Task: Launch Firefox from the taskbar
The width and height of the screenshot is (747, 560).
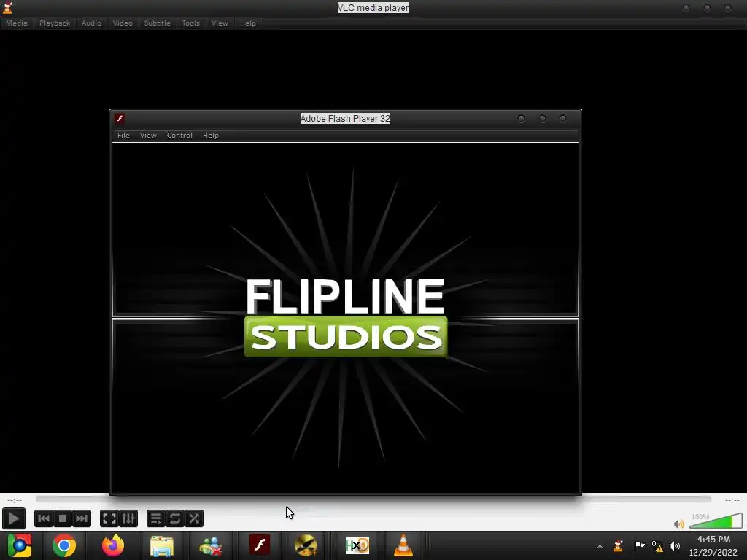Action: [x=113, y=545]
